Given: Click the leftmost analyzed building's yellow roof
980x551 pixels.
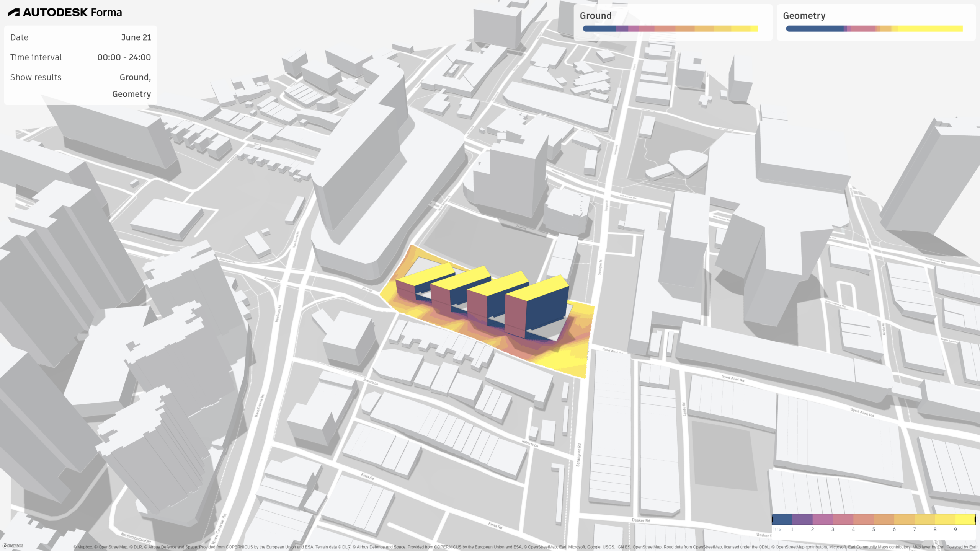Looking at the screenshot, I should pos(425,275).
